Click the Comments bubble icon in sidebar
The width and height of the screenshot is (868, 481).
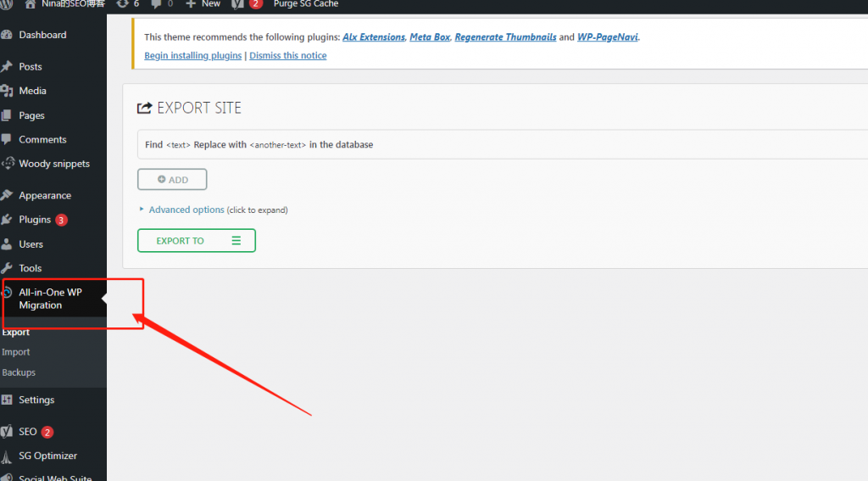(6, 139)
